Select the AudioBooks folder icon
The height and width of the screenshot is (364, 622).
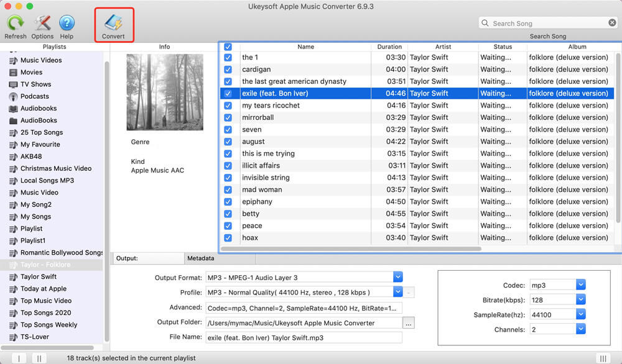(13, 121)
